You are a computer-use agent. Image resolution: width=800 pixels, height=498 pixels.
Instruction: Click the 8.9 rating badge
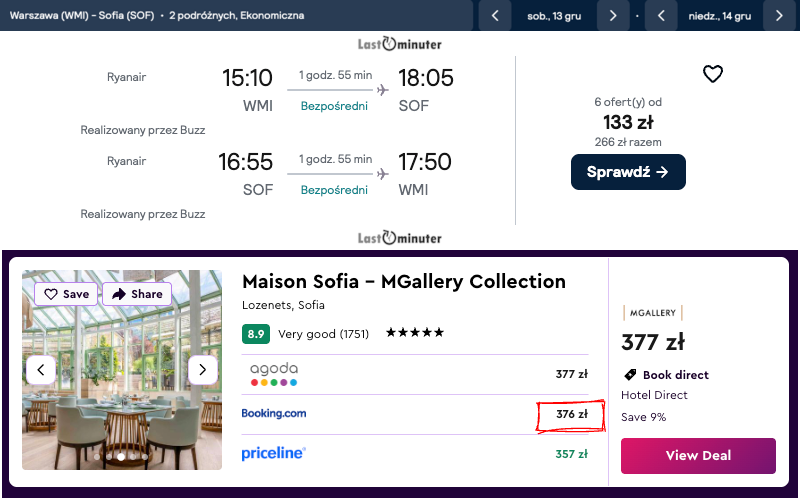(x=255, y=333)
